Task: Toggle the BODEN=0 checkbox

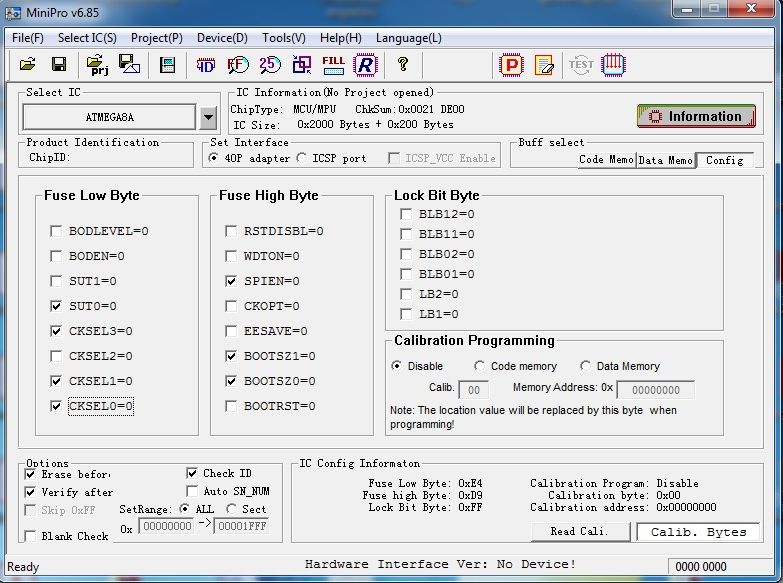Action: (x=56, y=256)
